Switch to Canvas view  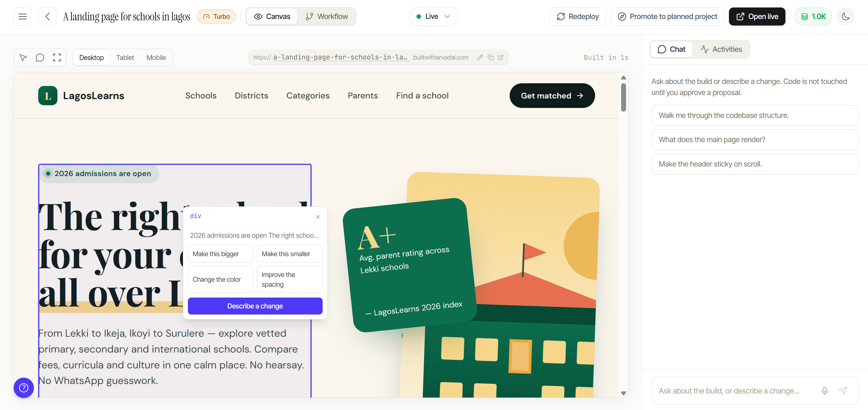tap(272, 17)
